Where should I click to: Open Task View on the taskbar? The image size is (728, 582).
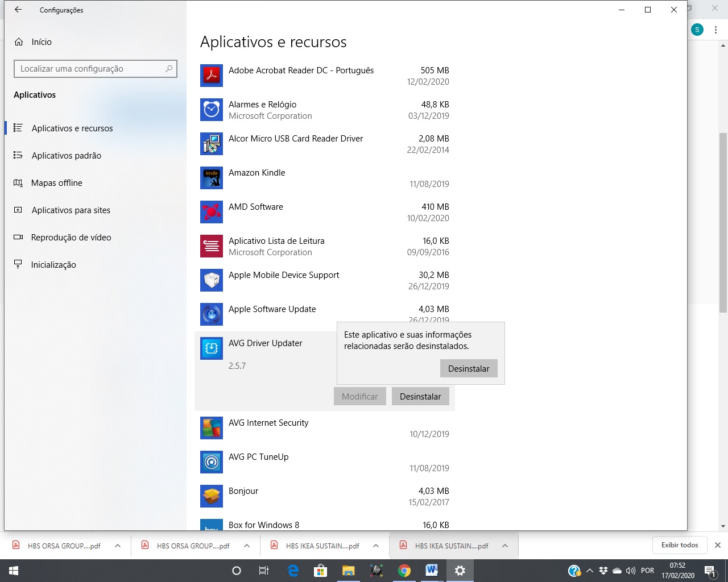point(264,571)
